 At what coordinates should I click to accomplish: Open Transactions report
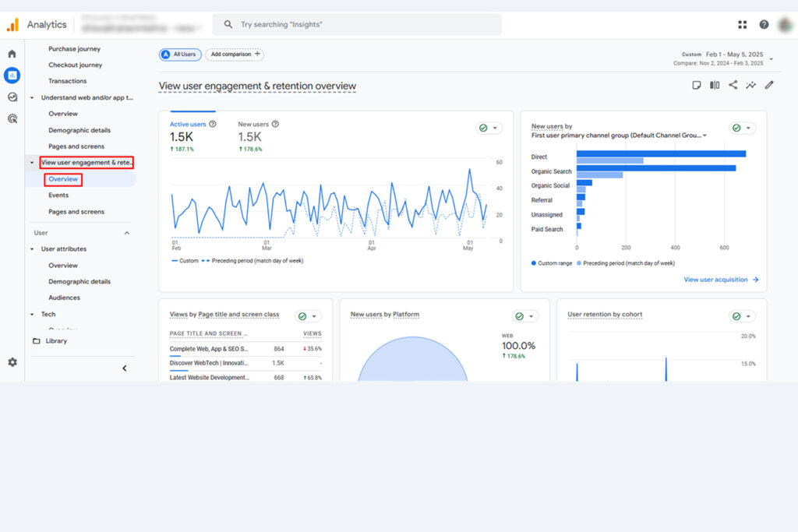[x=67, y=81]
